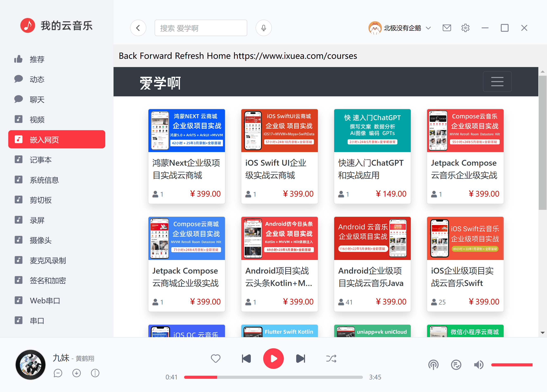Open the 系统信息 sidebar item

57,180
